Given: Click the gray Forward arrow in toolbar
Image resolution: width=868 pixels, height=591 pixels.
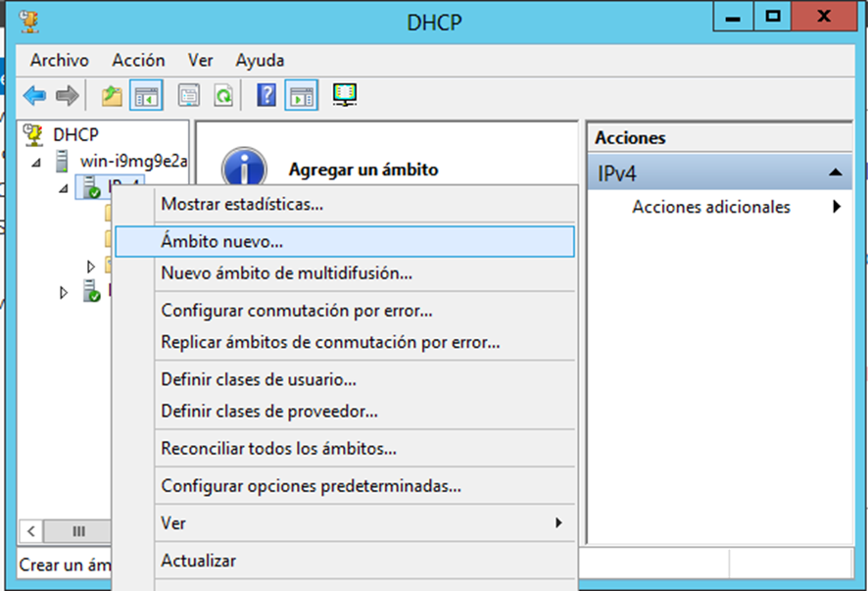Looking at the screenshot, I should pos(67,95).
